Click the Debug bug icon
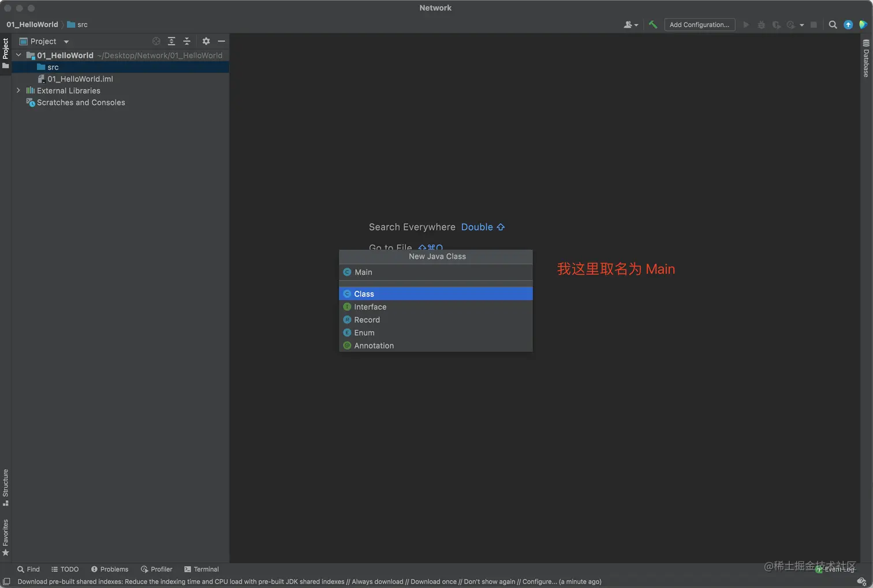 pos(761,25)
